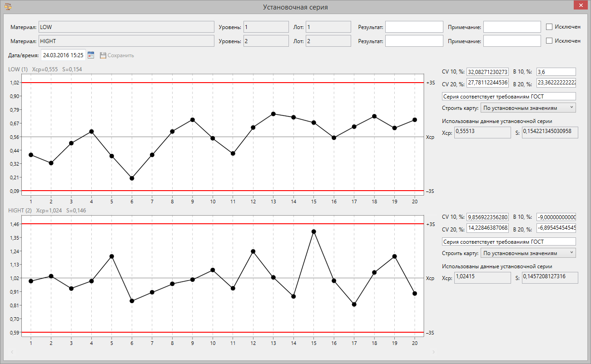591x364 pixels.
Task: Click CV 20 value 27,78112244536 for LOW
Action: pos(487,83)
